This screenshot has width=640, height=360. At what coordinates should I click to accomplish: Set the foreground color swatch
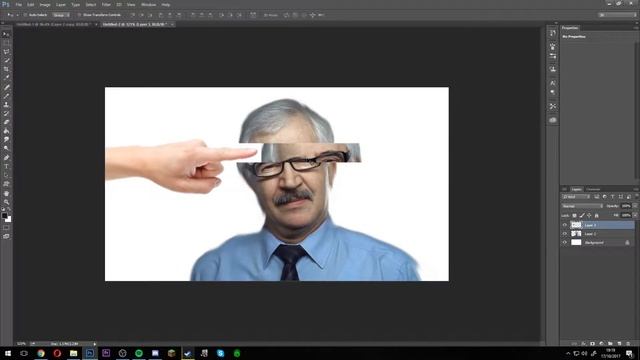coord(4,216)
